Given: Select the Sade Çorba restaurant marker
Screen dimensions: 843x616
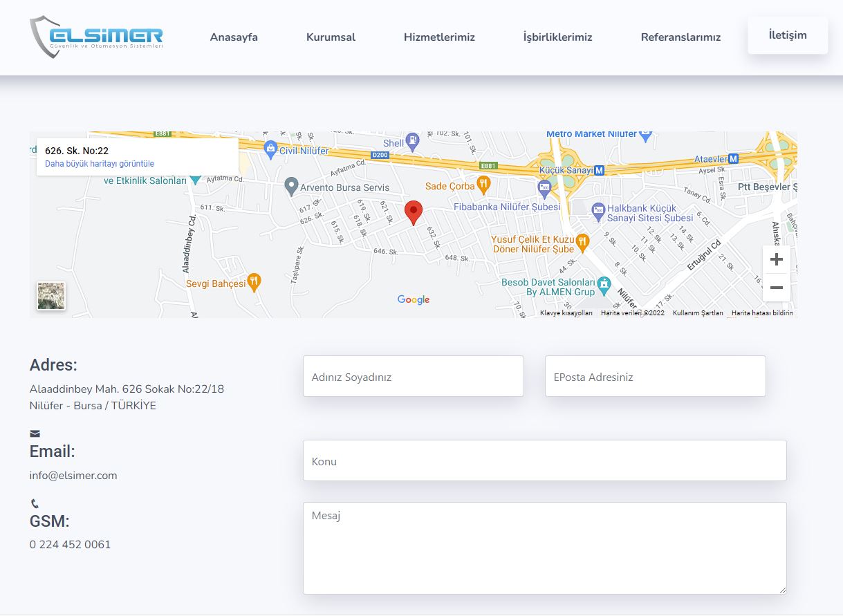Looking at the screenshot, I should click(483, 185).
